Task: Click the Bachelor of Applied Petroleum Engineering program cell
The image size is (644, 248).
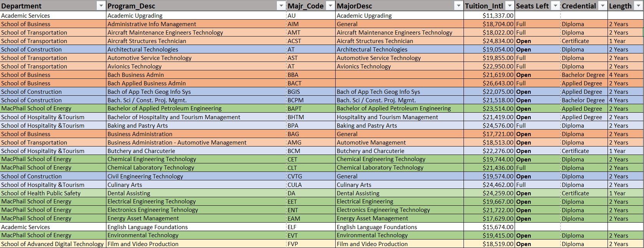Action: click(x=164, y=108)
